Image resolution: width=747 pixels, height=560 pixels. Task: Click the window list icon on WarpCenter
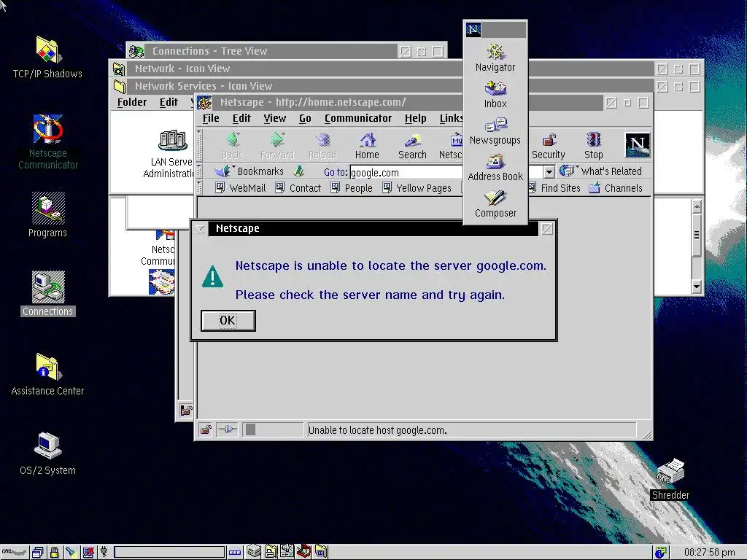click(38, 553)
